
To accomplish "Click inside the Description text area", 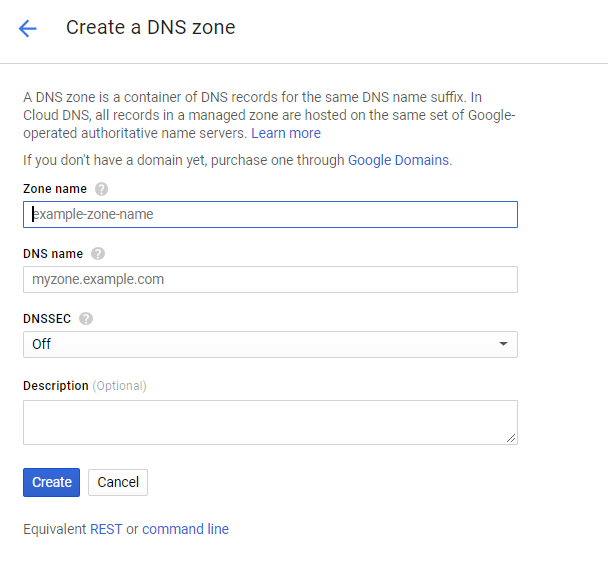I will (270, 422).
